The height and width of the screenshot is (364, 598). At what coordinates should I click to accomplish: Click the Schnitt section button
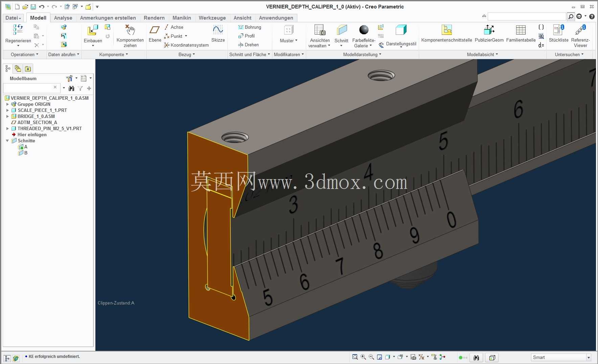pyautogui.click(x=341, y=35)
